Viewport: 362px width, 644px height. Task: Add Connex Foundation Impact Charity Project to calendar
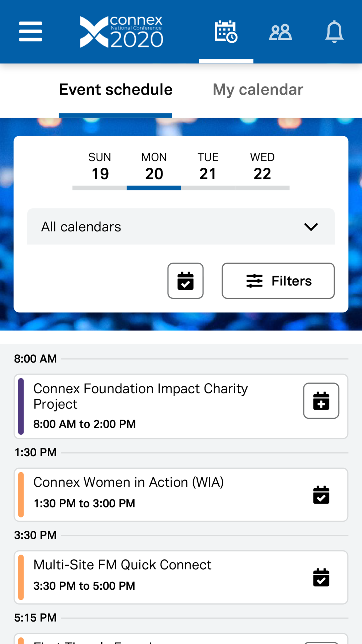[321, 401]
